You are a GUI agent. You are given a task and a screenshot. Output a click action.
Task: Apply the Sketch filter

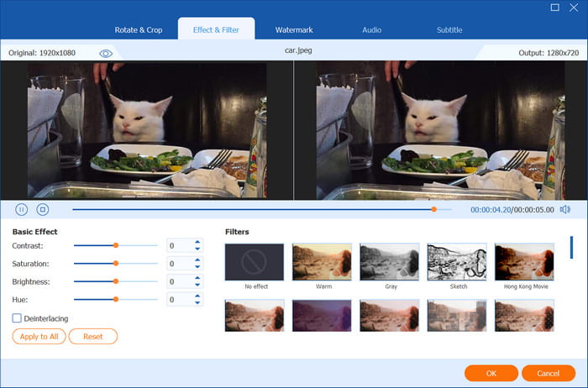(x=457, y=262)
